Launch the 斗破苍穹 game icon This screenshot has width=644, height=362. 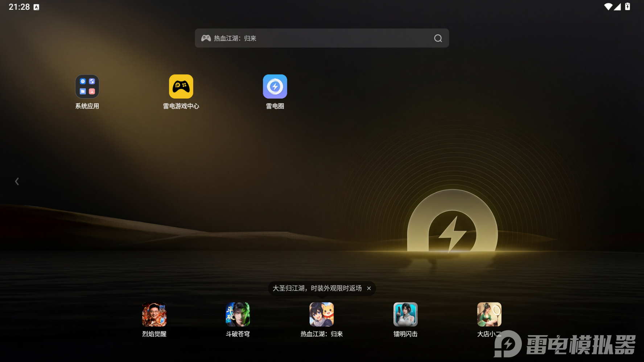(x=238, y=315)
